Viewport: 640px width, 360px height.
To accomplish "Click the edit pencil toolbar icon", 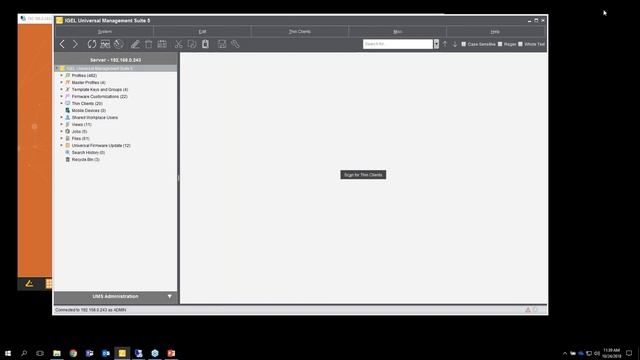I will tap(135, 44).
